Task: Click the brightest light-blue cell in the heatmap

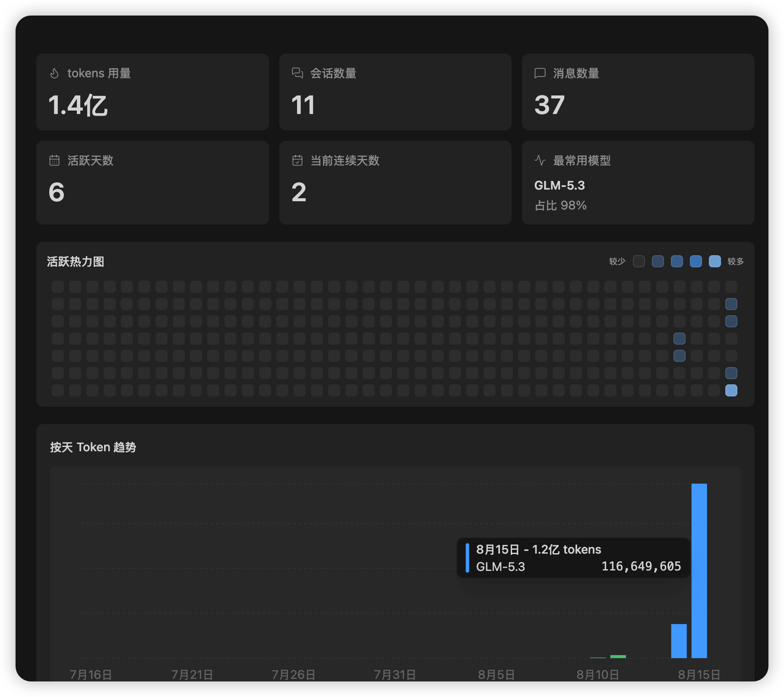Action: (x=731, y=390)
